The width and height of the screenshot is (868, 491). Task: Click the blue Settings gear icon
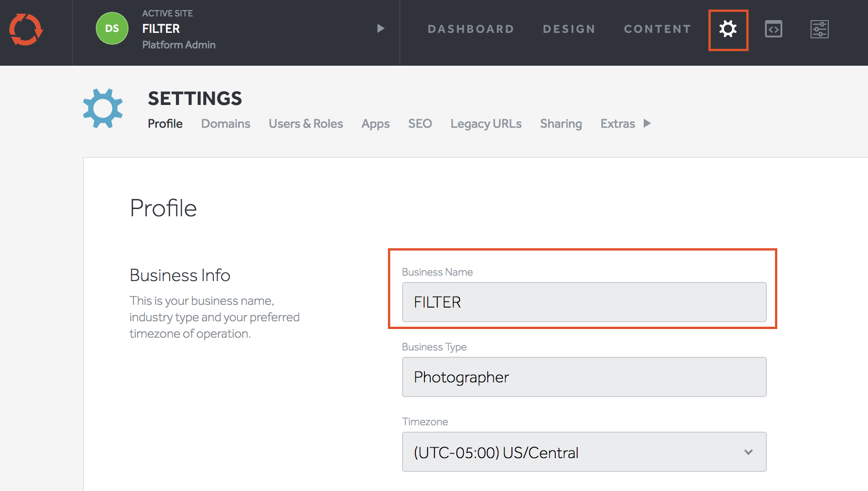click(x=103, y=109)
